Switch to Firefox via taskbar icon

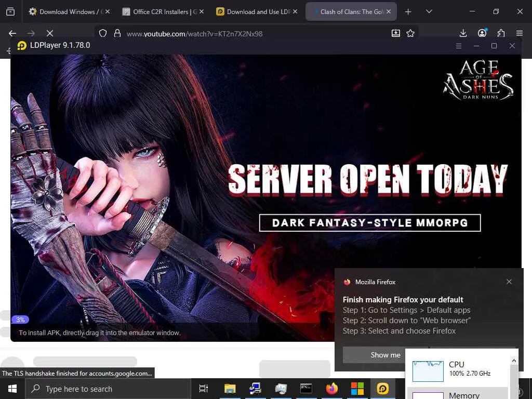click(331, 389)
